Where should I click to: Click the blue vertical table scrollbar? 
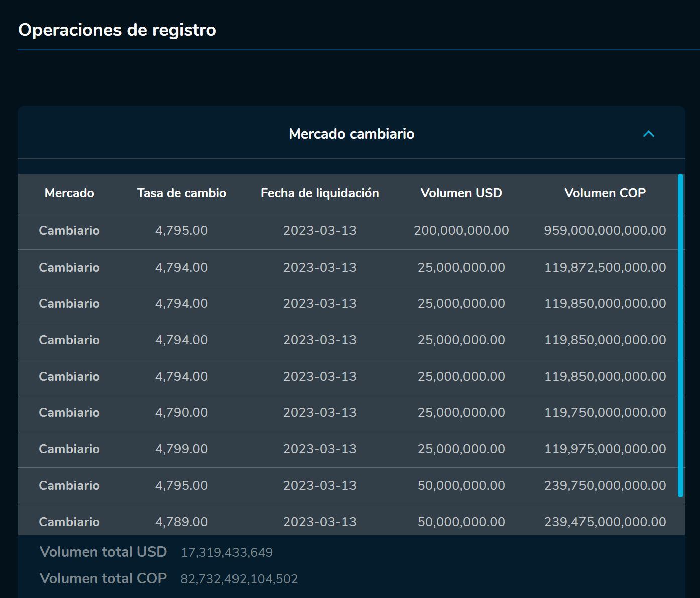680,335
